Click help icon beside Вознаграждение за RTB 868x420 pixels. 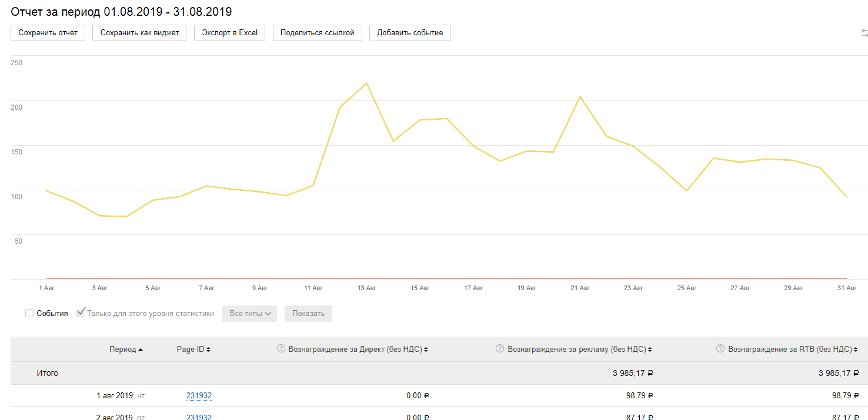point(720,349)
